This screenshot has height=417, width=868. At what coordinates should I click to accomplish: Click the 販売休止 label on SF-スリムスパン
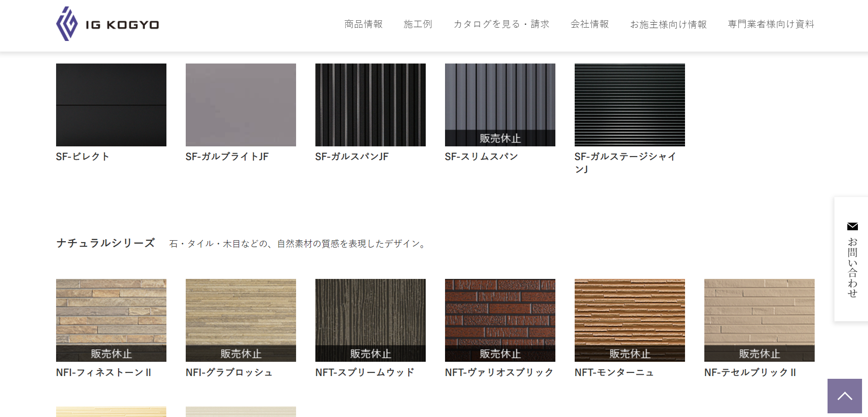pos(500,138)
